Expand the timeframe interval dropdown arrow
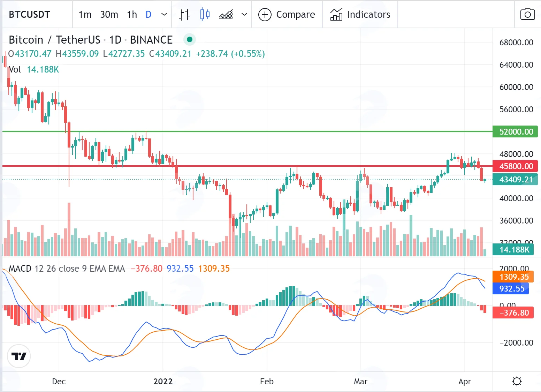 (164, 15)
